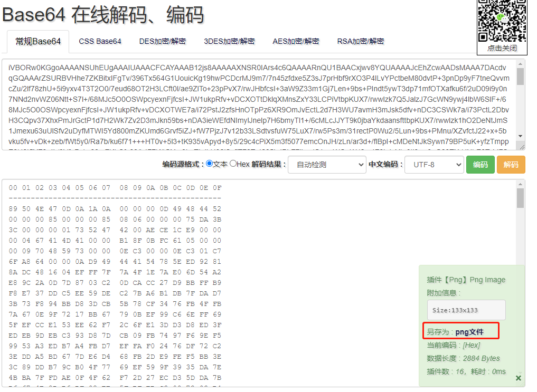Close the Png plugin panel via green X

pyautogui.click(x=518, y=378)
